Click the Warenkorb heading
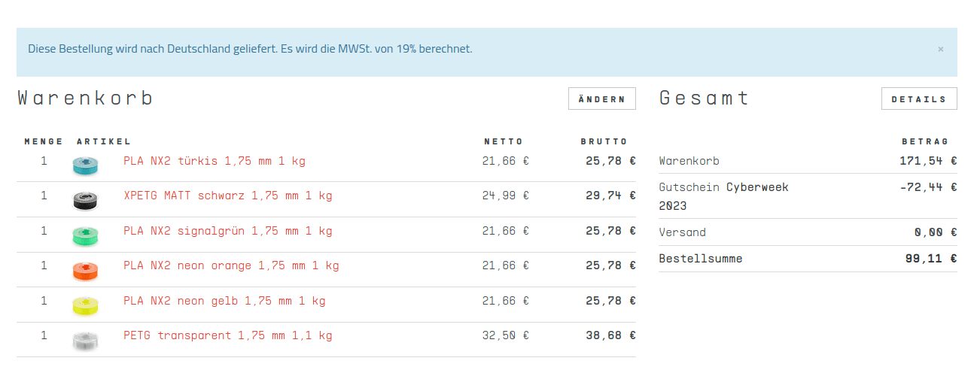The width and height of the screenshot is (980, 370). [x=86, y=99]
